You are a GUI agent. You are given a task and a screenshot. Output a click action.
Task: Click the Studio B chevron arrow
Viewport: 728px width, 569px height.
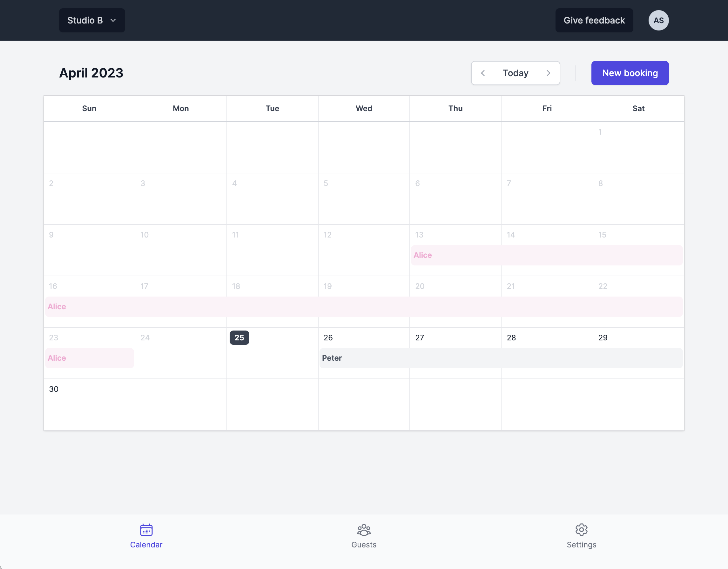[x=113, y=20]
